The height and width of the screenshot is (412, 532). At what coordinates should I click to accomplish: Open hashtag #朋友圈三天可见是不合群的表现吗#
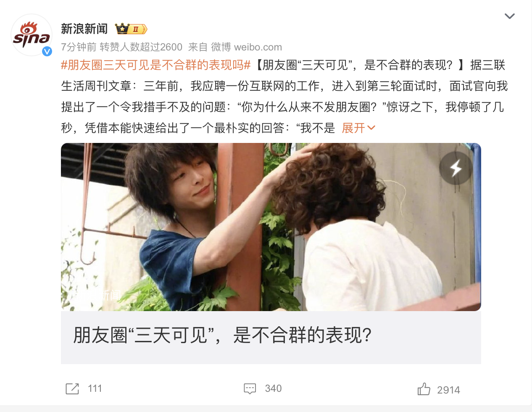coord(156,65)
